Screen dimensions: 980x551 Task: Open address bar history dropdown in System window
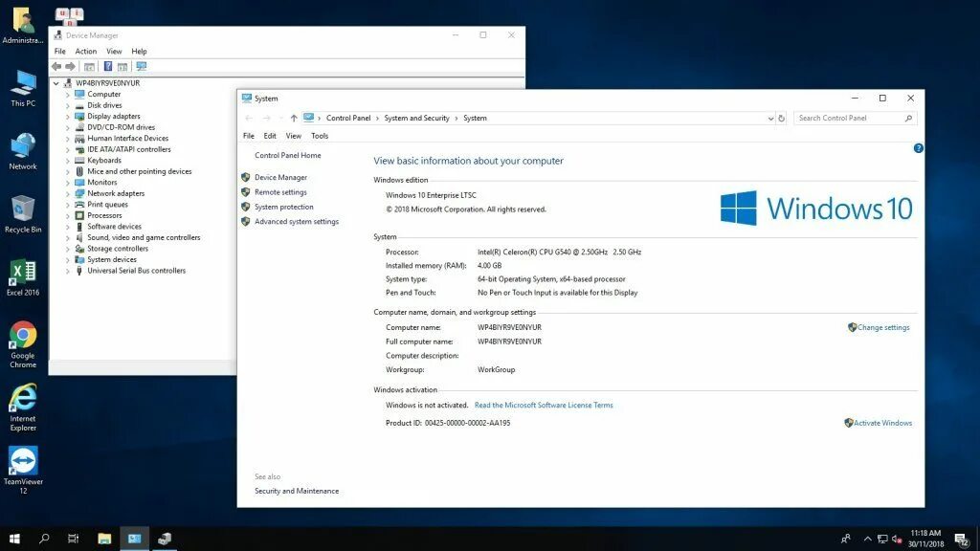pyautogui.click(x=770, y=118)
